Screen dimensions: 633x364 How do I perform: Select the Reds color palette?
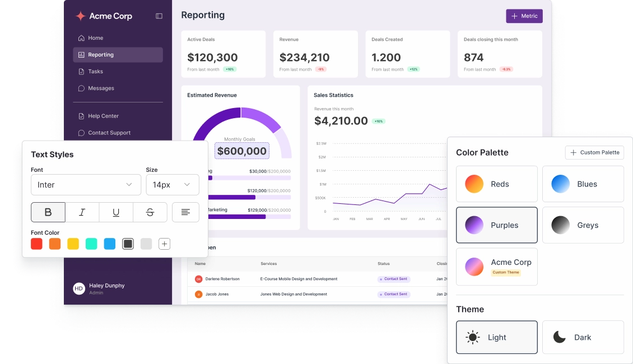[497, 184]
